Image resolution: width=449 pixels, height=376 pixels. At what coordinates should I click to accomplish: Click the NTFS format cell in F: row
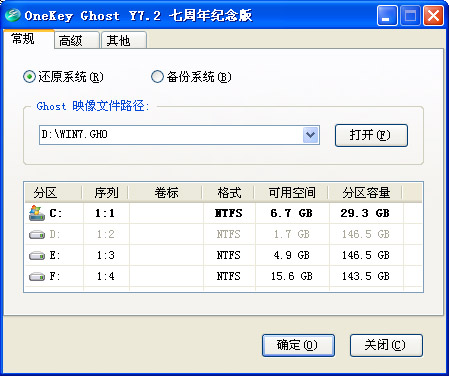tap(229, 277)
